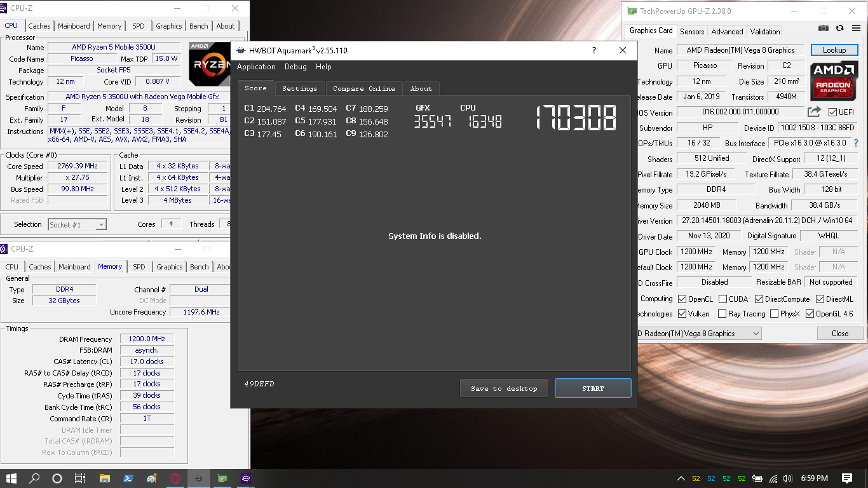Click the GPU-Z Driver Date Nov 13, 2020
The image size is (868, 488).
[709, 236]
